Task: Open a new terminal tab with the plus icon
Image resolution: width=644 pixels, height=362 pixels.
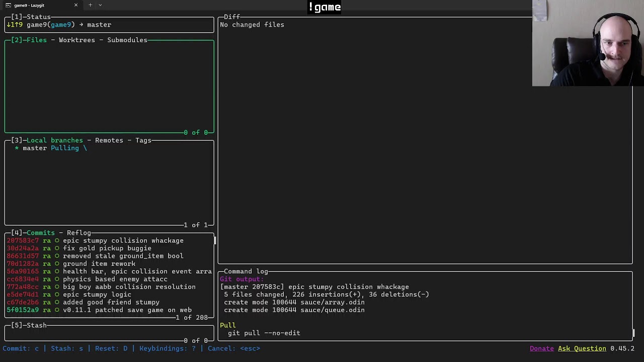Action: point(91,5)
